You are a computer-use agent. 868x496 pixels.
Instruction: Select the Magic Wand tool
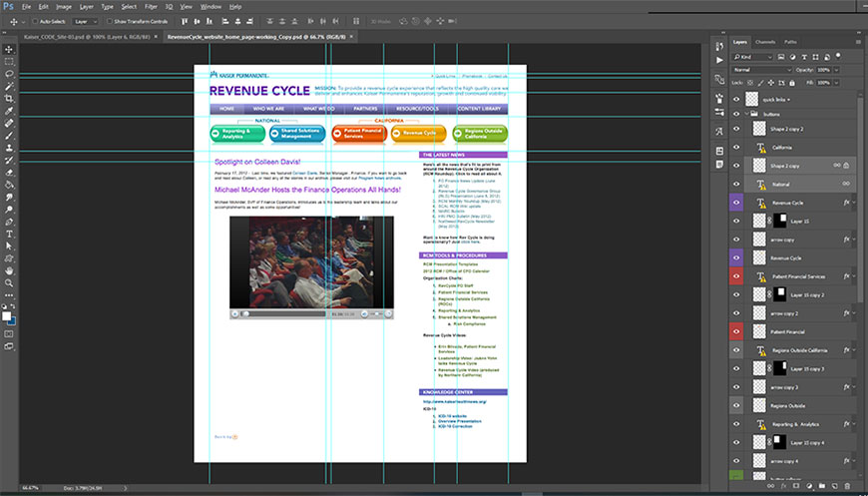(x=9, y=87)
